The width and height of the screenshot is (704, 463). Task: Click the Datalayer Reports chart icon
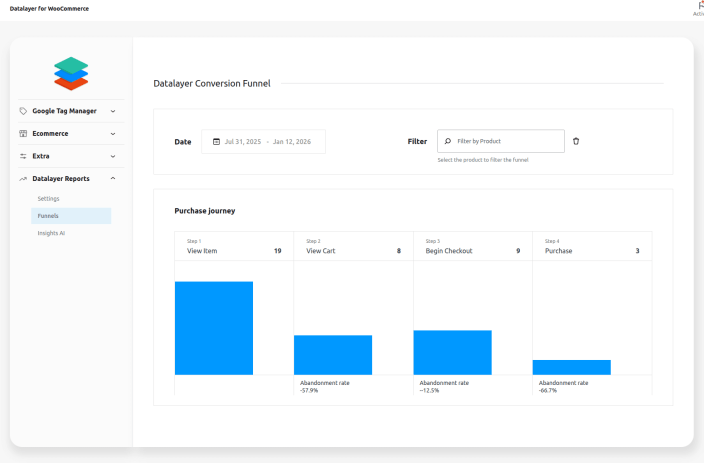(x=23, y=179)
